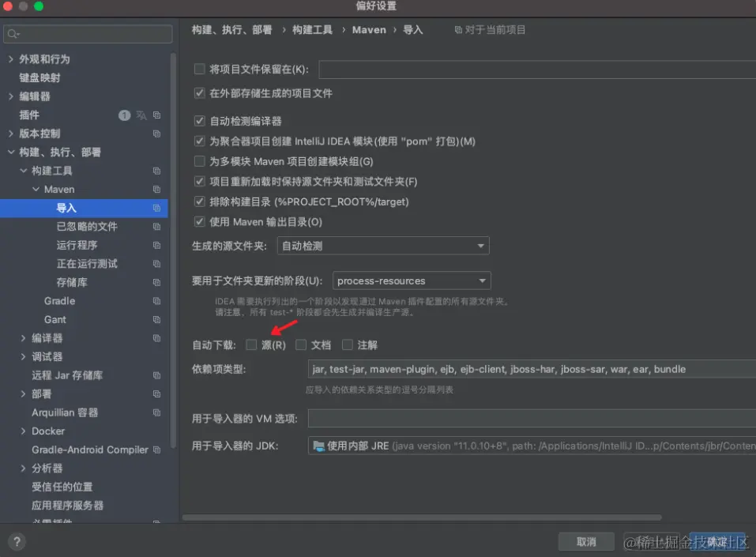Viewport: 756px width, 557px height.
Task: Expand 版本控制 section
Action: pos(10,134)
